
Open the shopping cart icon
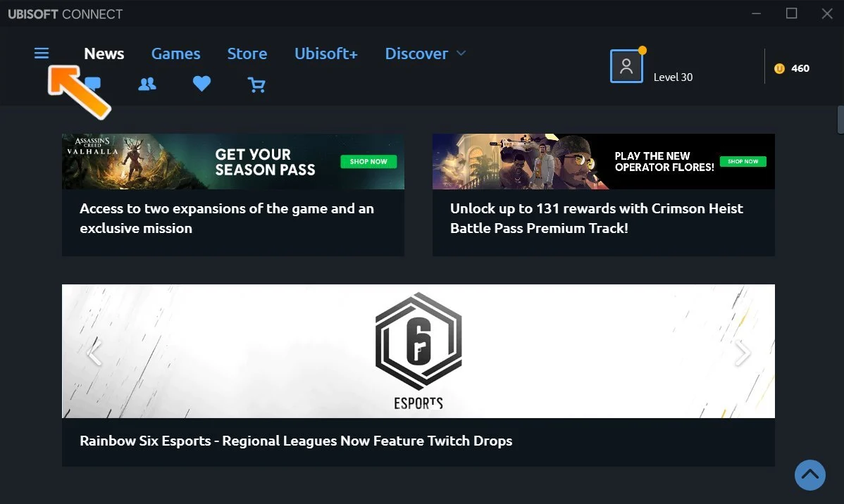click(x=256, y=84)
